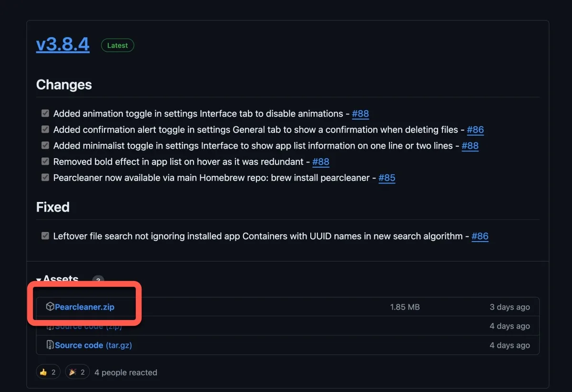Viewport: 572px width, 392px height.
Task: Toggle the animation toggle changelog checkbox
Action: click(45, 113)
